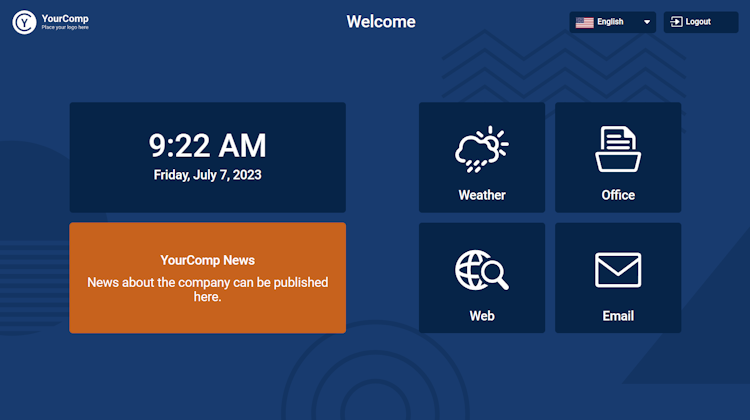Click the Friday, July 7, 2023 date
Viewport: 750px width, 420px height.
tap(208, 175)
